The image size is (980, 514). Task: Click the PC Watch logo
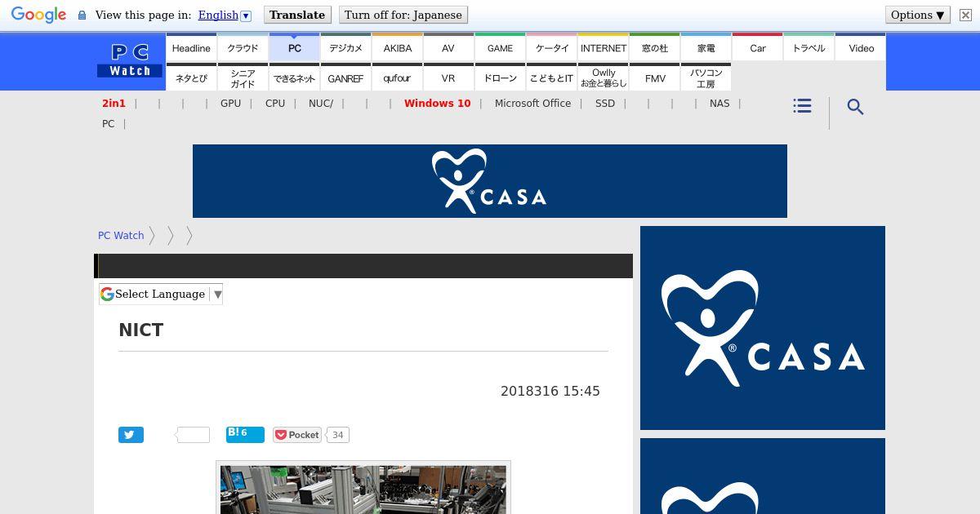(x=130, y=61)
